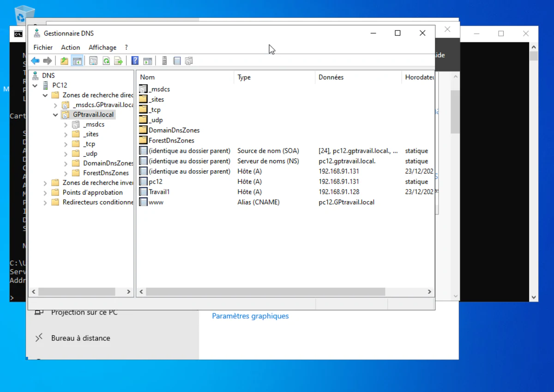Export the list using toolbar icon
Viewport: 554px width, 392px height.
119,61
